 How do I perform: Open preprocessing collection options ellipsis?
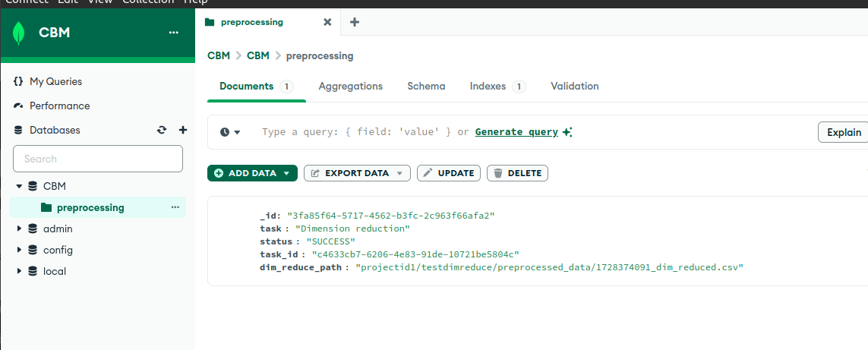tap(175, 207)
